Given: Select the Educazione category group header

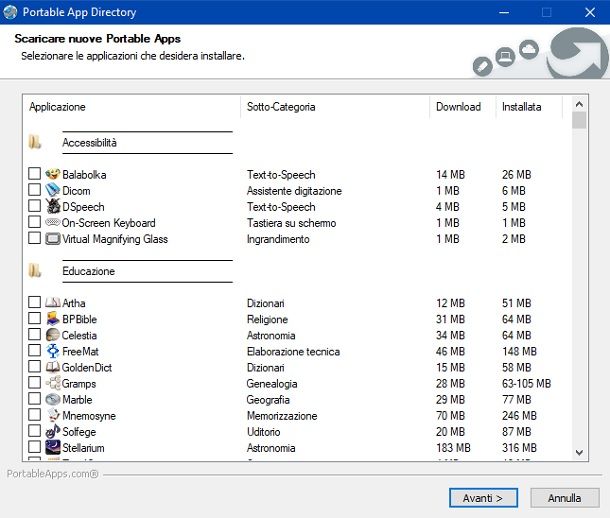Looking at the screenshot, I should coord(88,271).
